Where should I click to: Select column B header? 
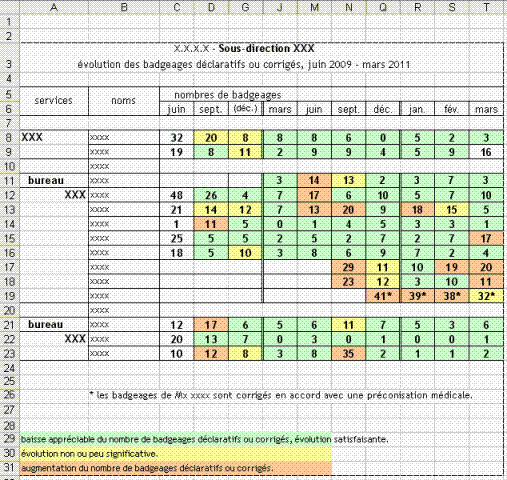tap(124, 7)
